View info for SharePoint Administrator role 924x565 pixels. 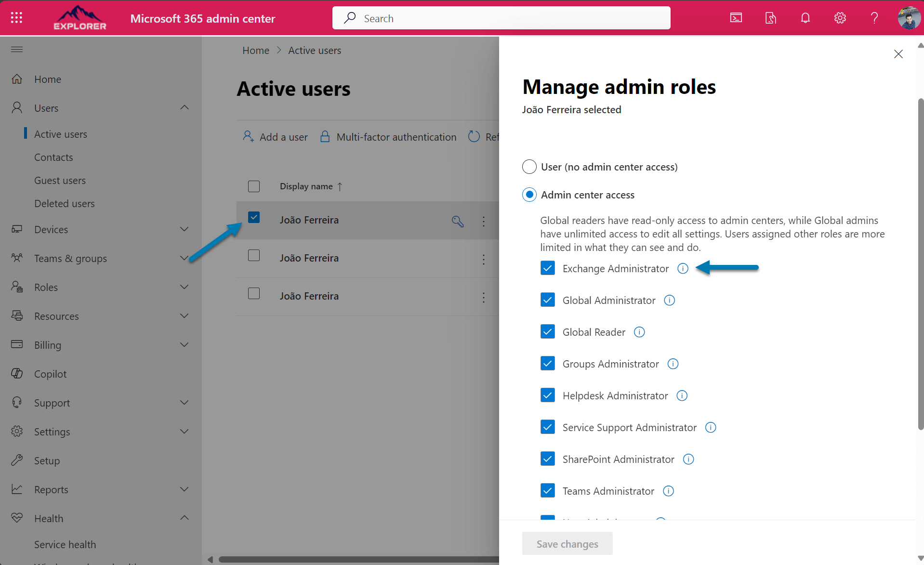point(688,459)
